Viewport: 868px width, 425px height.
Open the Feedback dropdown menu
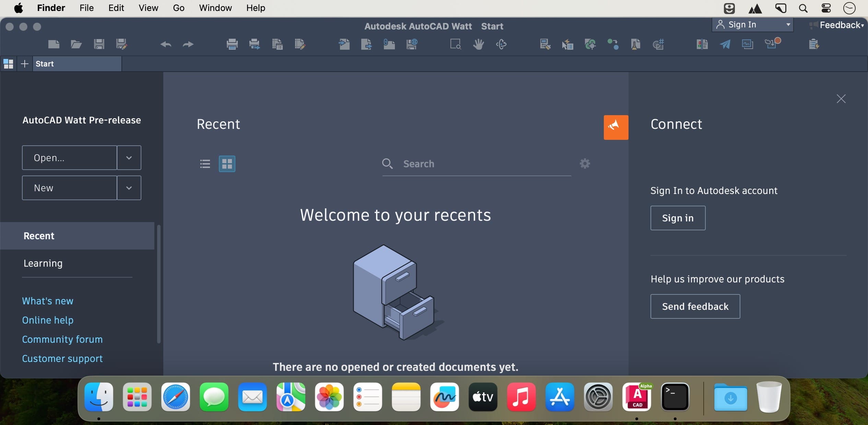837,25
